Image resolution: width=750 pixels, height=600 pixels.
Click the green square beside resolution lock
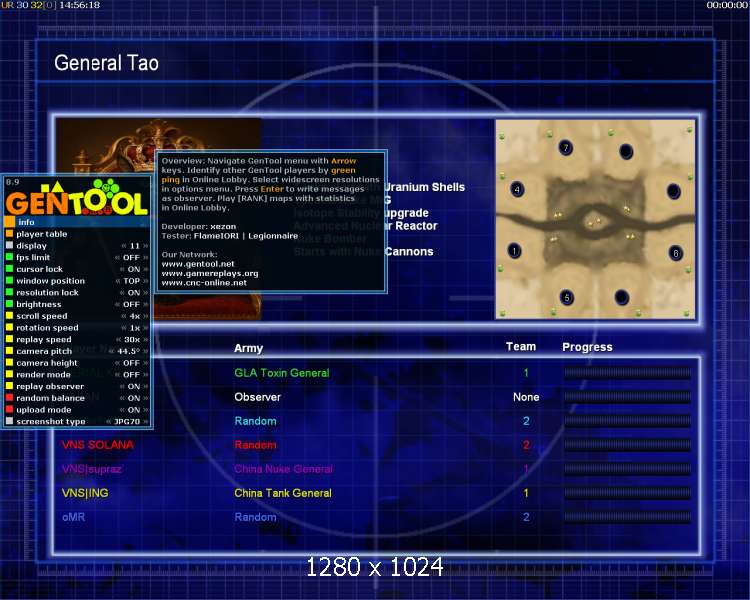[x=10, y=292]
